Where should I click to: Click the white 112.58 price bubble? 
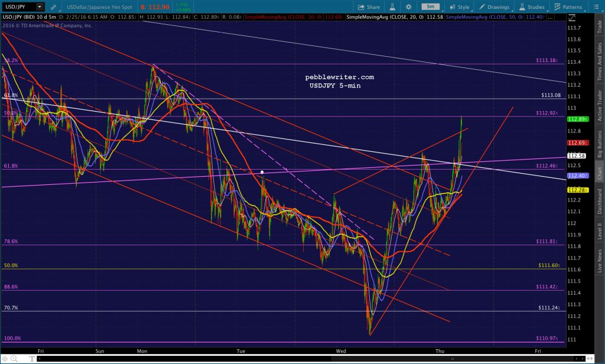click(577, 156)
